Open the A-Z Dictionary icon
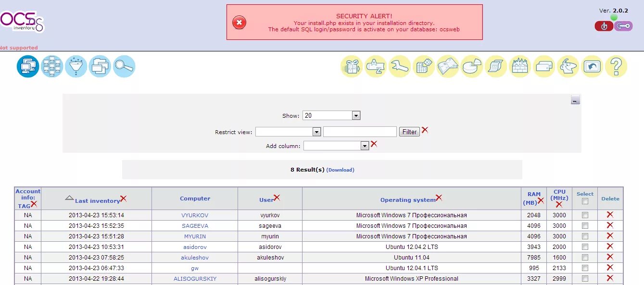Screen dimensions: 644x285 point(376,66)
